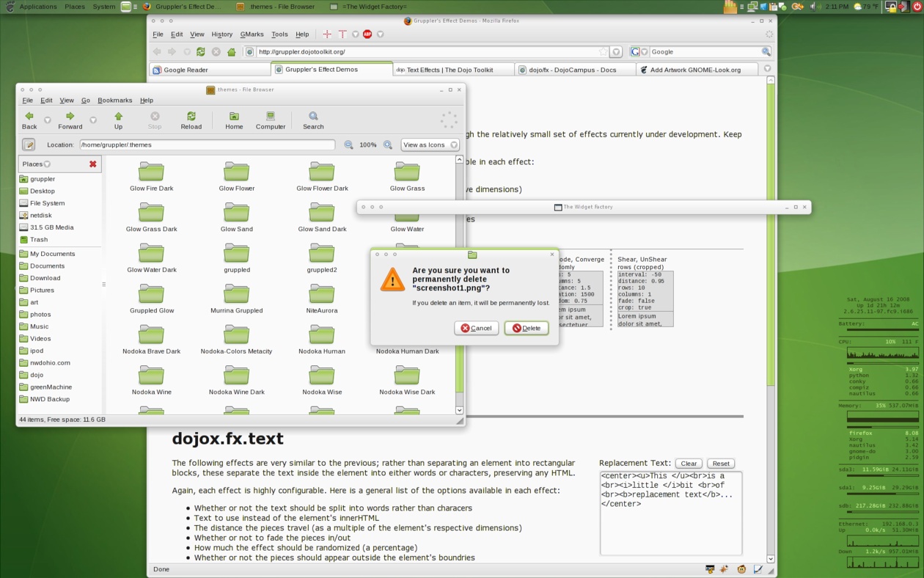Switch to Add Artwork GNOME-Look.org tab

click(x=696, y=70)
